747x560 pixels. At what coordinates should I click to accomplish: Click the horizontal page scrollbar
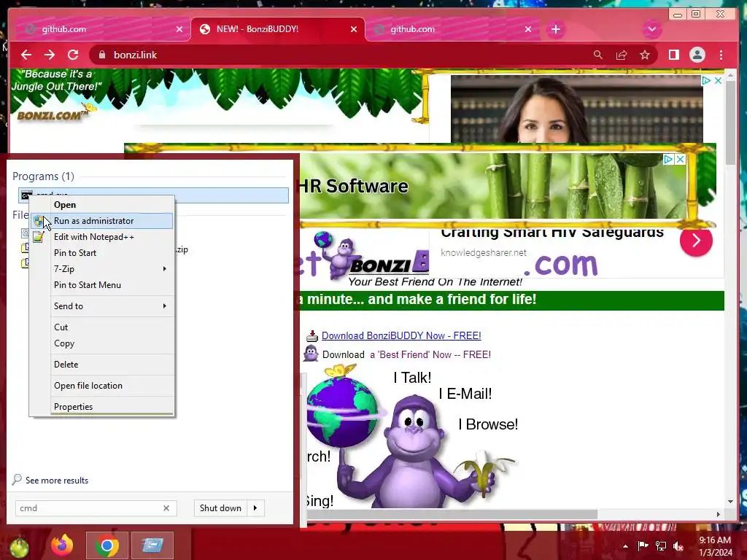point(452,514)
